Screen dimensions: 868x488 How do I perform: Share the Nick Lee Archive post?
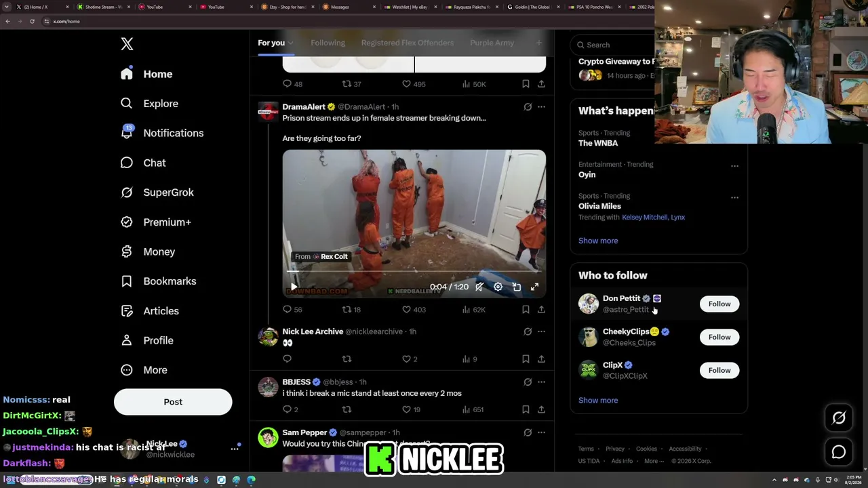tap(541, 359)
